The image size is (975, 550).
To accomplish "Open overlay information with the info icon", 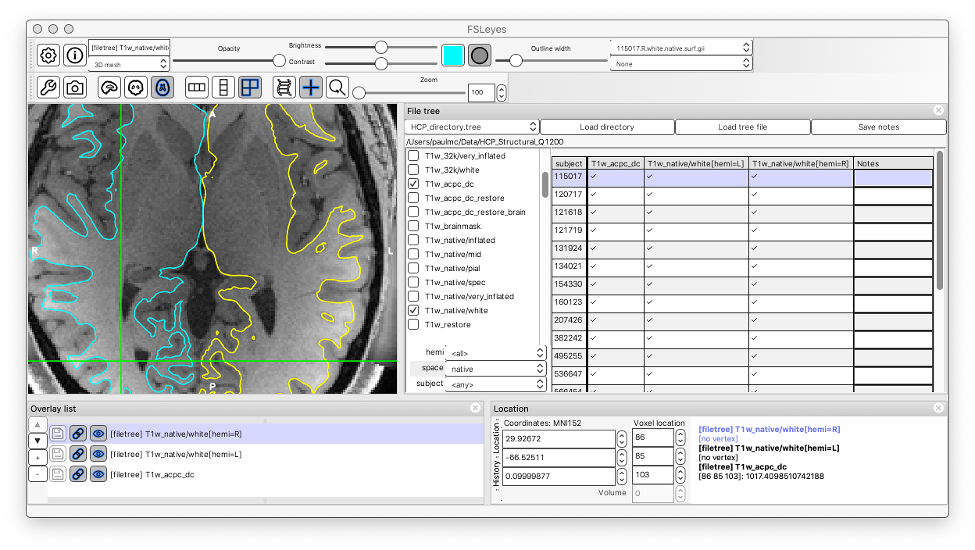I will pyautogui.click(x=74, y=55).
